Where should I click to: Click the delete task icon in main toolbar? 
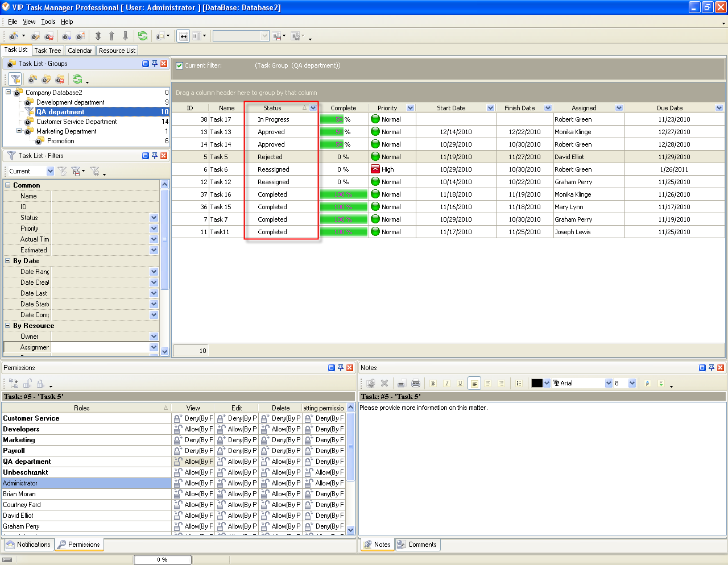click(x=49, y=36)
